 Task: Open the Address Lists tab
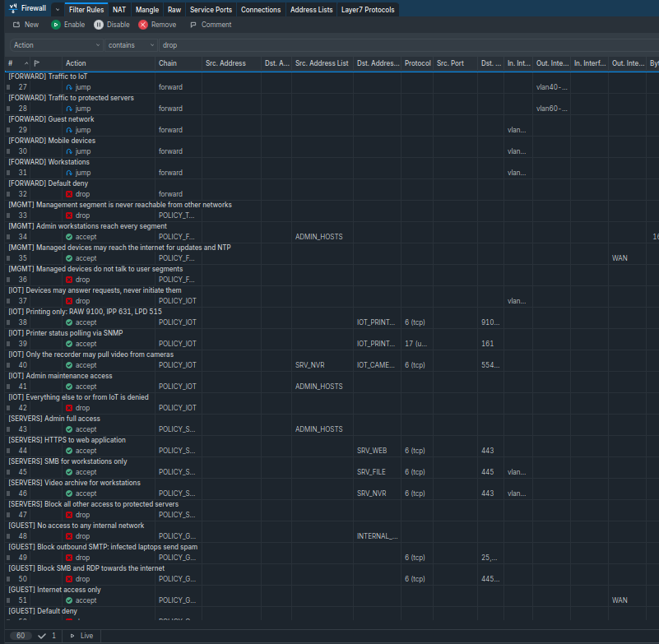(x=312, y=9)
